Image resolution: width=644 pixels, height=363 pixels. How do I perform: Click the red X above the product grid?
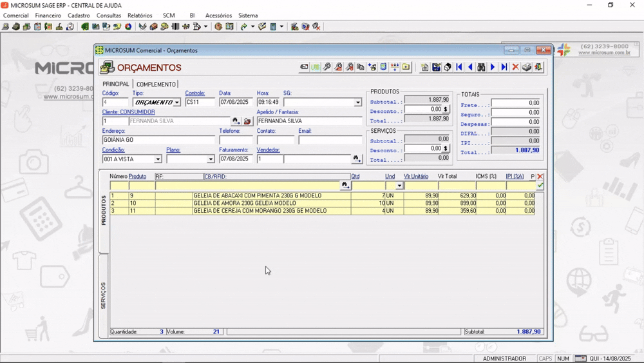tap(540, 177)
